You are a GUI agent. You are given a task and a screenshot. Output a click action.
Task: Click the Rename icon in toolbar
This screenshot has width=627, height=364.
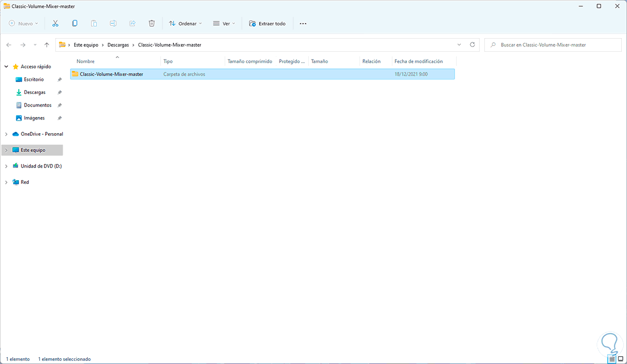coord(113,24)
